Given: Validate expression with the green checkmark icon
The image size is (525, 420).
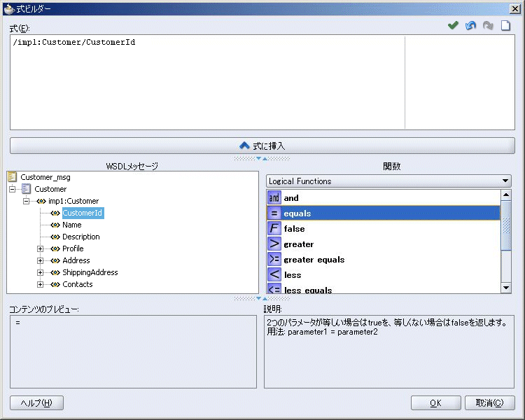Looking at the screenshot, I should pos(453,25).
